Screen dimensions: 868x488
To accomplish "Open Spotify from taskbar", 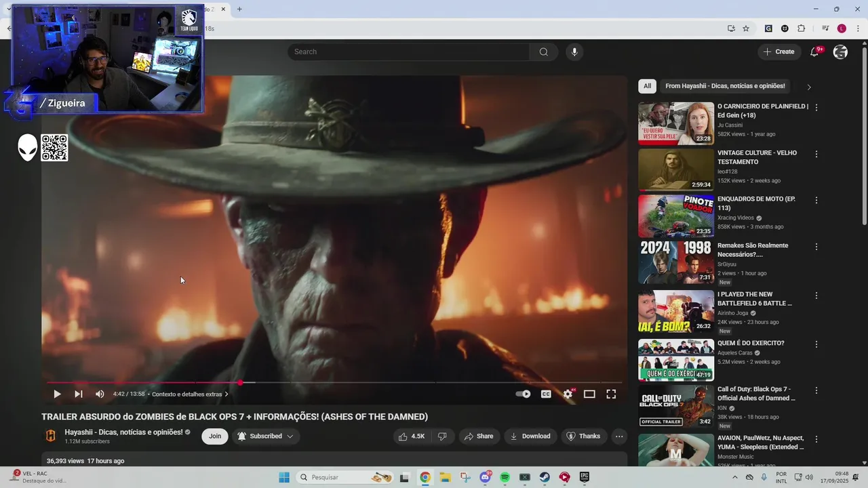I will coord(505,477).
